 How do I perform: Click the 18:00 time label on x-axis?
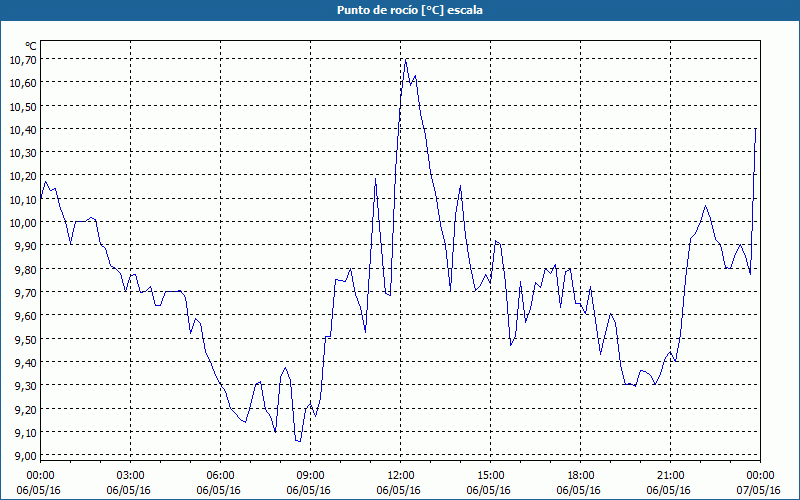point(581,476)
